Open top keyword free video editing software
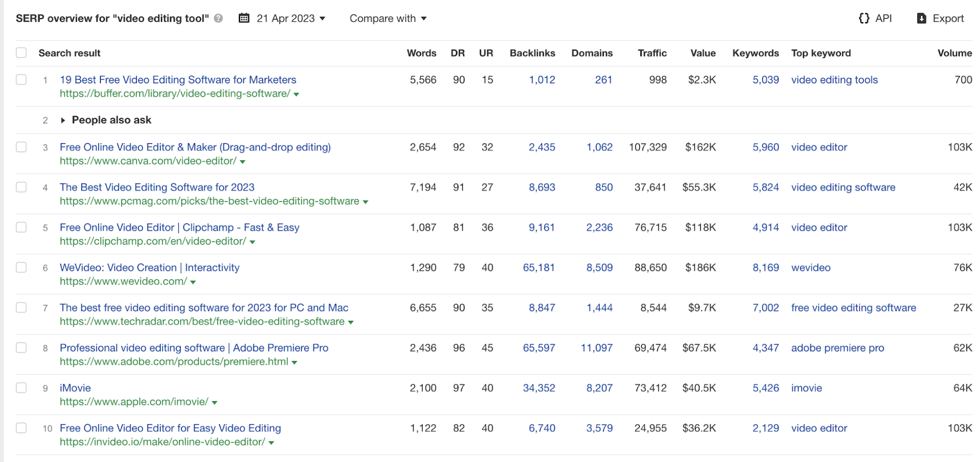980x462 pixels. pos(854,308)
